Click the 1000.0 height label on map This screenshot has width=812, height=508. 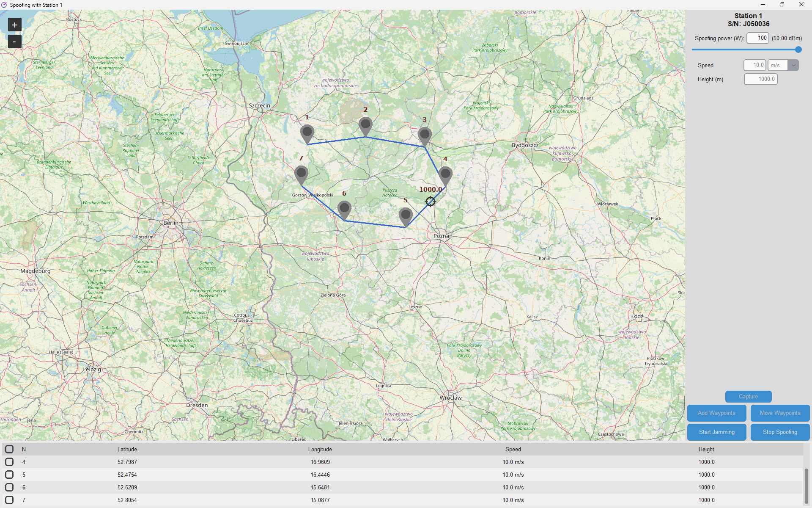pyautogui.click(x=431, y=190)
